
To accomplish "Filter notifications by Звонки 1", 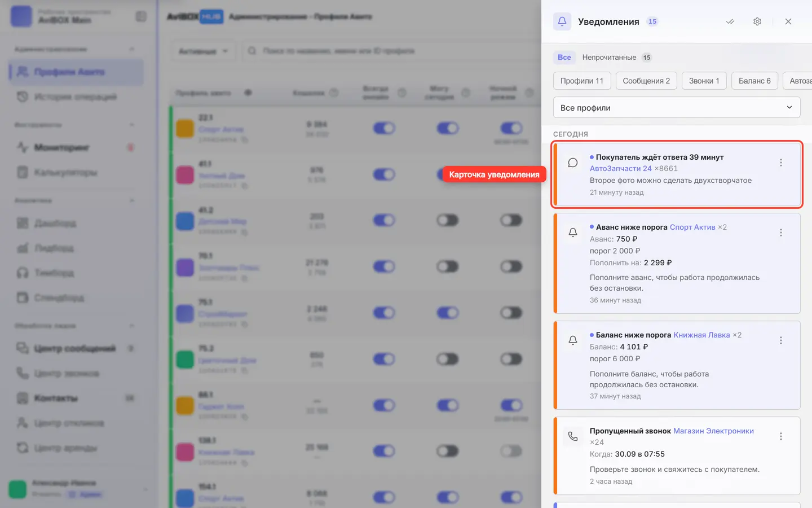I will [704, 81].
